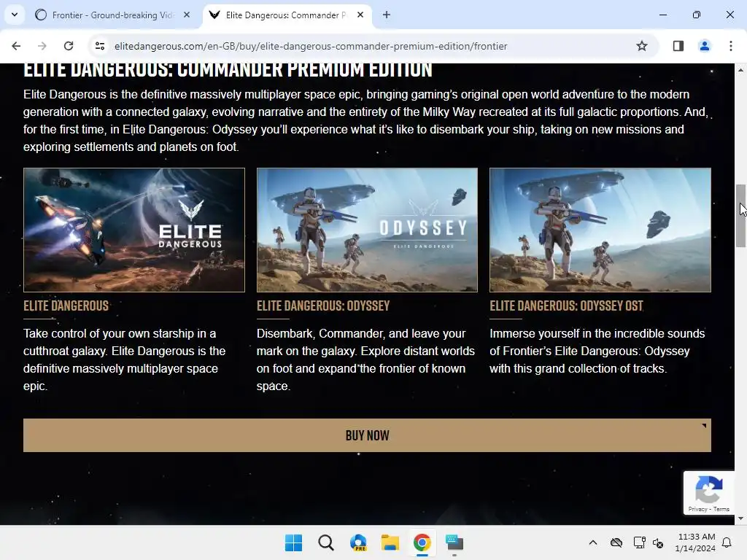
Task: Open the clock and date flyout
Action: [695, 542]
